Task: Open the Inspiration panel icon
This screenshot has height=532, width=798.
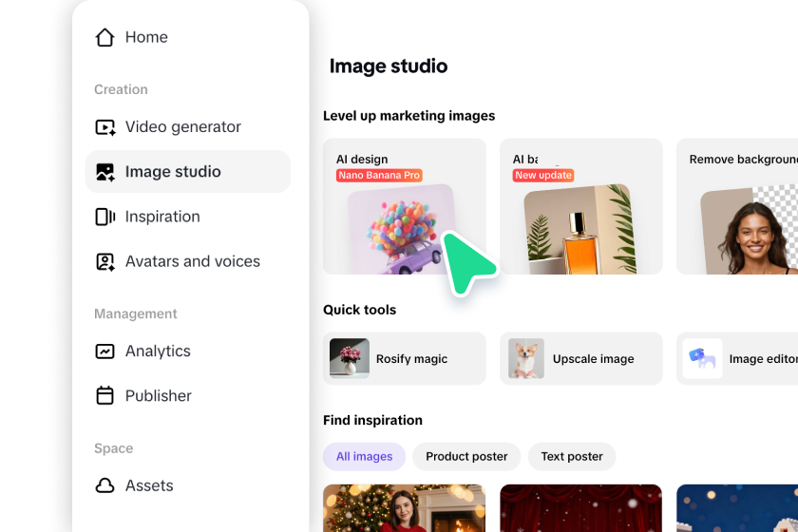Action: point(104,217)
